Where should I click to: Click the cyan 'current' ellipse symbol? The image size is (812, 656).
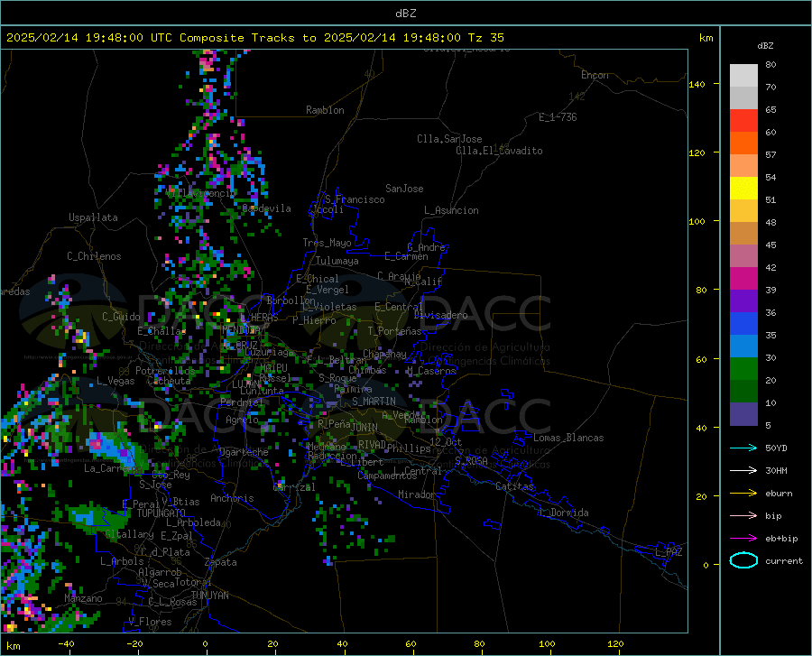click(x=743, y=560)
